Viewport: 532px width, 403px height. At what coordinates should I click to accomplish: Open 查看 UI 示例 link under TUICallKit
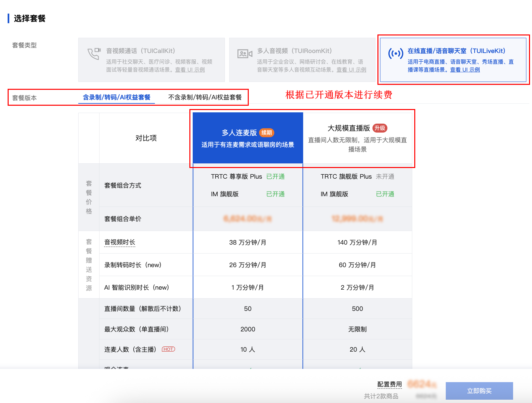[x=190, y=70]
